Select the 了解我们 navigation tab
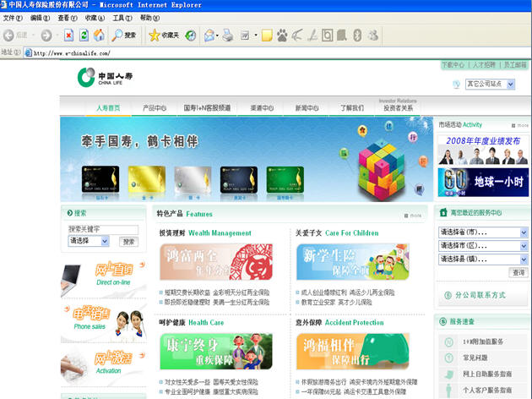This screenshot has width=532, height=399. [352, 108]
